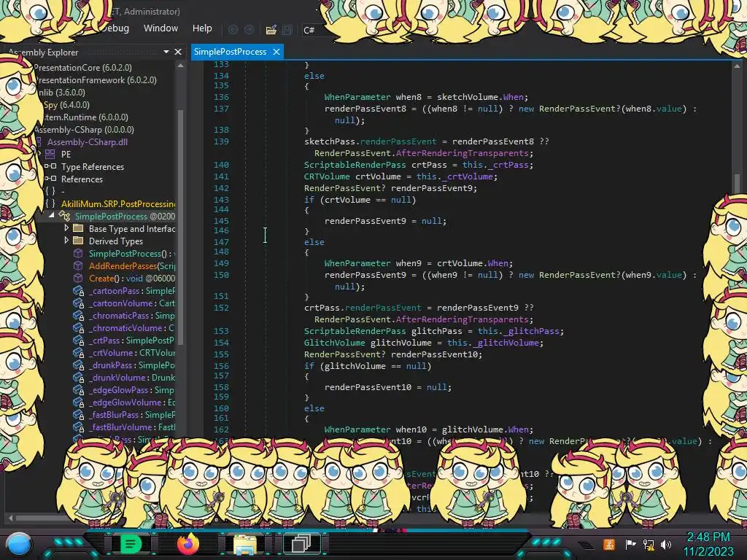Click the _chromaticVolume field icon
This screenshot has height=560, width=747.
pos(78,327)
